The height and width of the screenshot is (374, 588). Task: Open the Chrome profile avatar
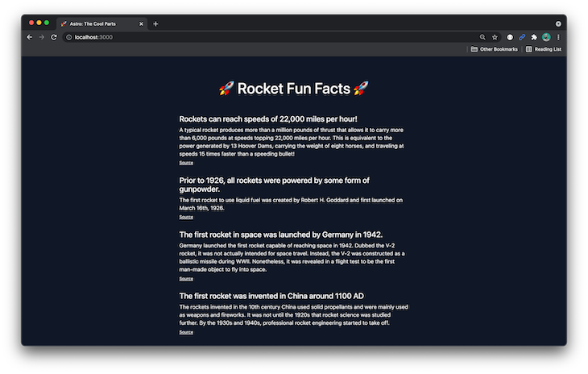[x=546, y=37]
